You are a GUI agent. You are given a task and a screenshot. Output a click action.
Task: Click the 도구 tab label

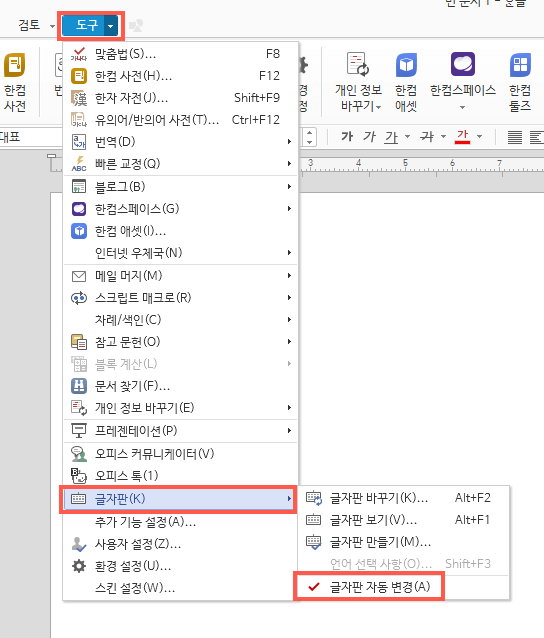[87, 25]
